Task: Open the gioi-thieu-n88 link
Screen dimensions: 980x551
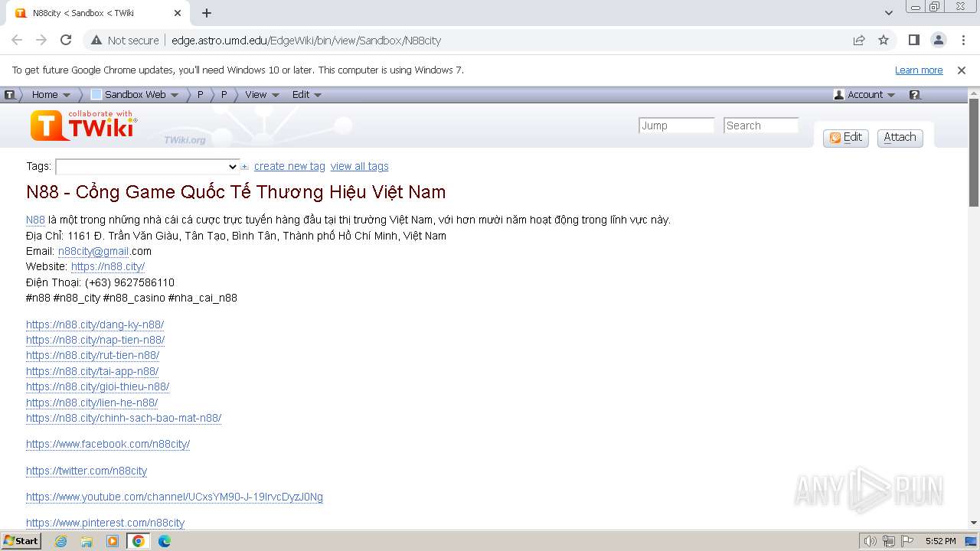Action: 97,386
